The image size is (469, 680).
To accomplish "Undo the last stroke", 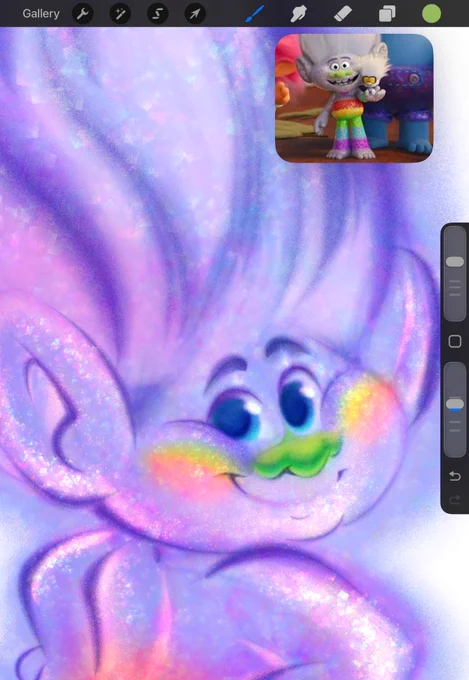I will coord(455,476).
